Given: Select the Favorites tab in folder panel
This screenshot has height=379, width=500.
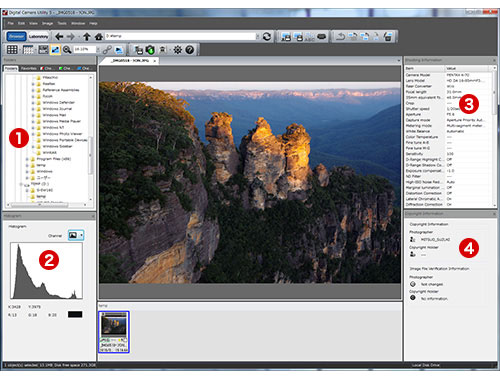Looking at the screenshot, I should (29, 68).
